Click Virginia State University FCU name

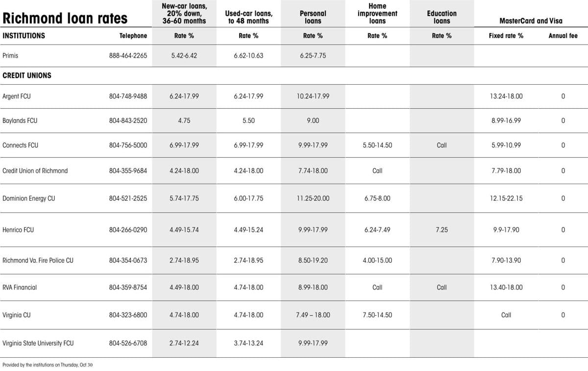point(38,343)
